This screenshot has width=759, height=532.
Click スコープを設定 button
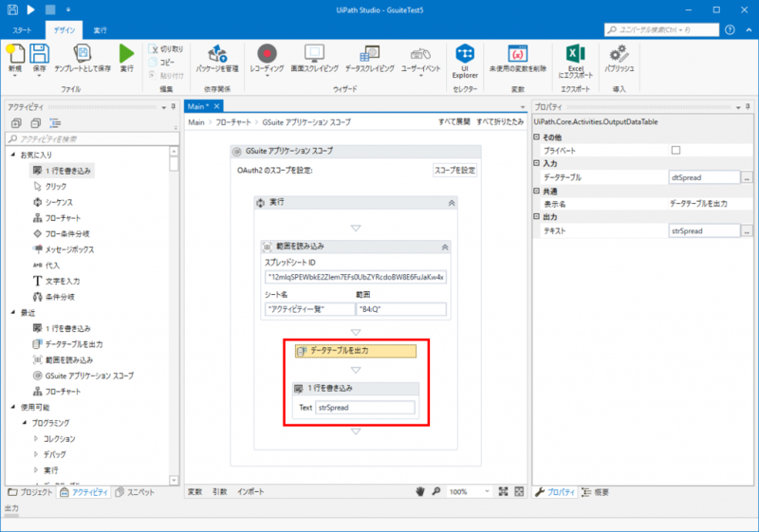(x=454, y=171)
